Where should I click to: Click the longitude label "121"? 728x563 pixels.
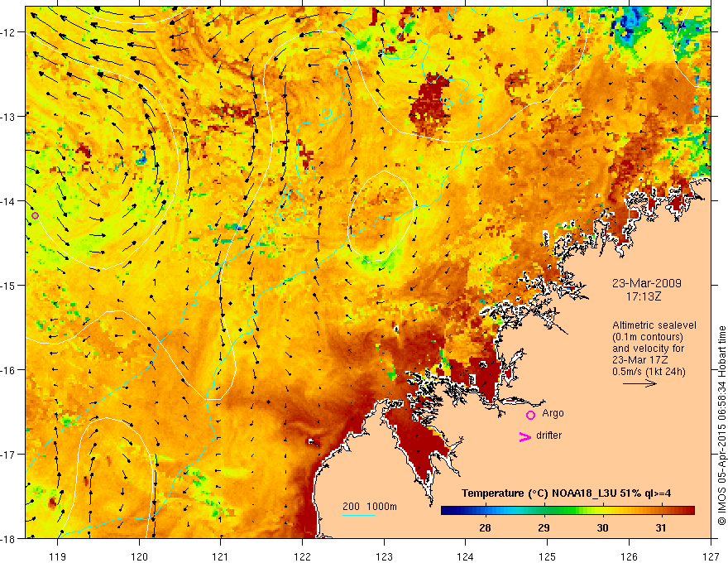point(221,556)
